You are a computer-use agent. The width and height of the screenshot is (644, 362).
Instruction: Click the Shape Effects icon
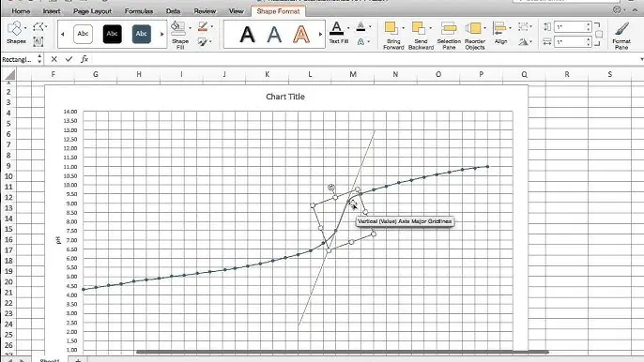(203, 41)
